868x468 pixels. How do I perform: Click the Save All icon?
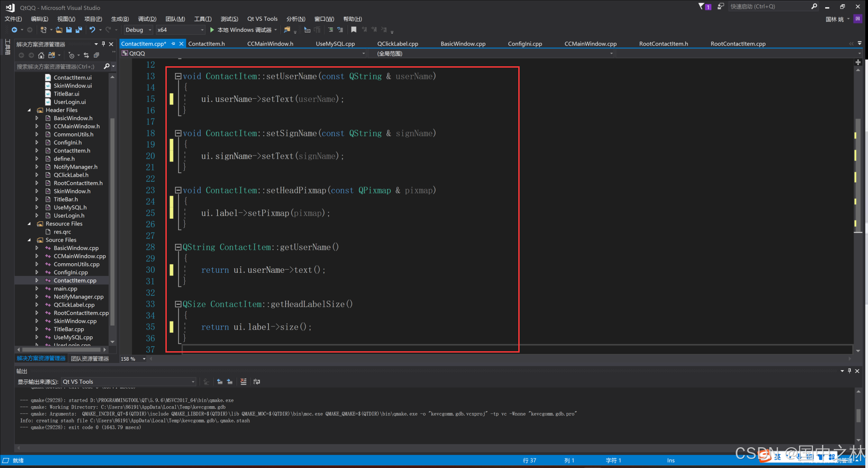(x=79, y=30)
